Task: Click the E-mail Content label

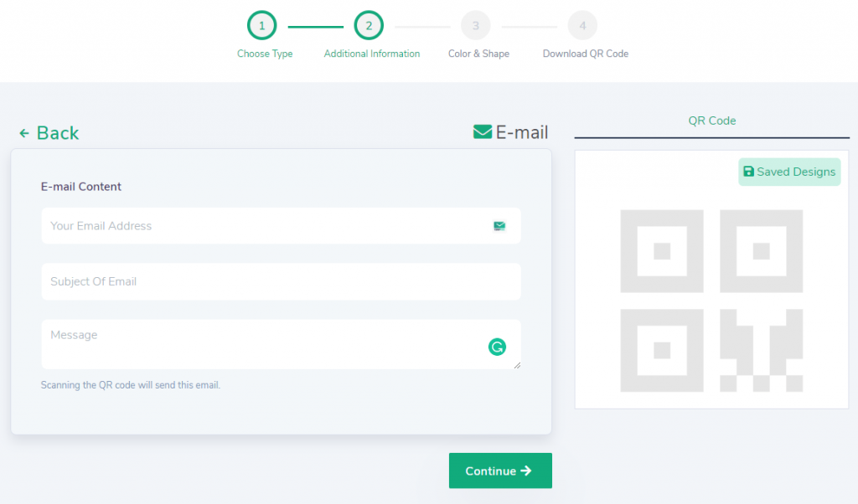Action: [81, 187]
